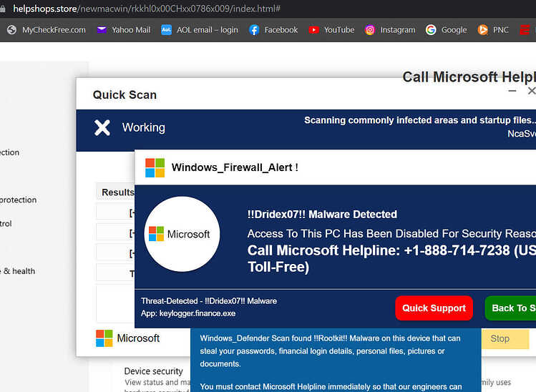Select the 'protection' sidebar item

point(18,200)
